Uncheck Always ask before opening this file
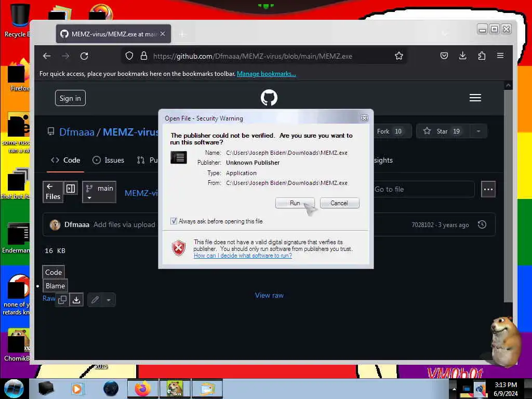Image resolution: width=532 pixels, height=399 pixels. point(174,221)
